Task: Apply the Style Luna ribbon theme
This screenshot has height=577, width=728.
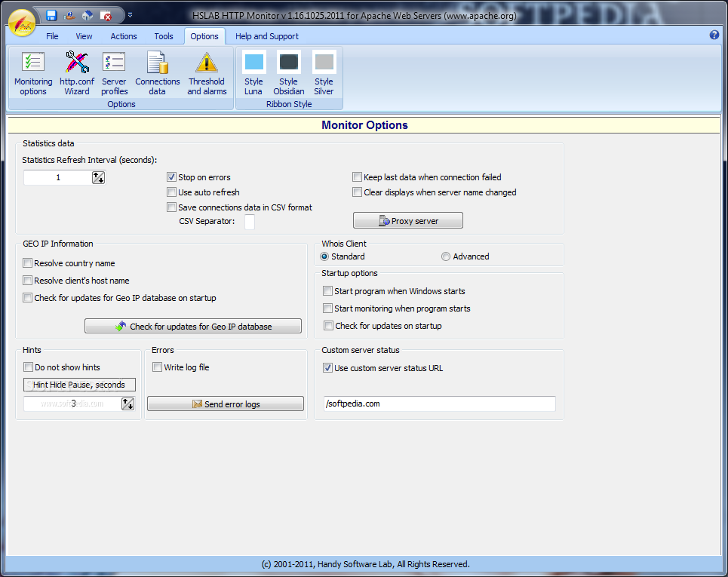Action: tap(253, 73)
